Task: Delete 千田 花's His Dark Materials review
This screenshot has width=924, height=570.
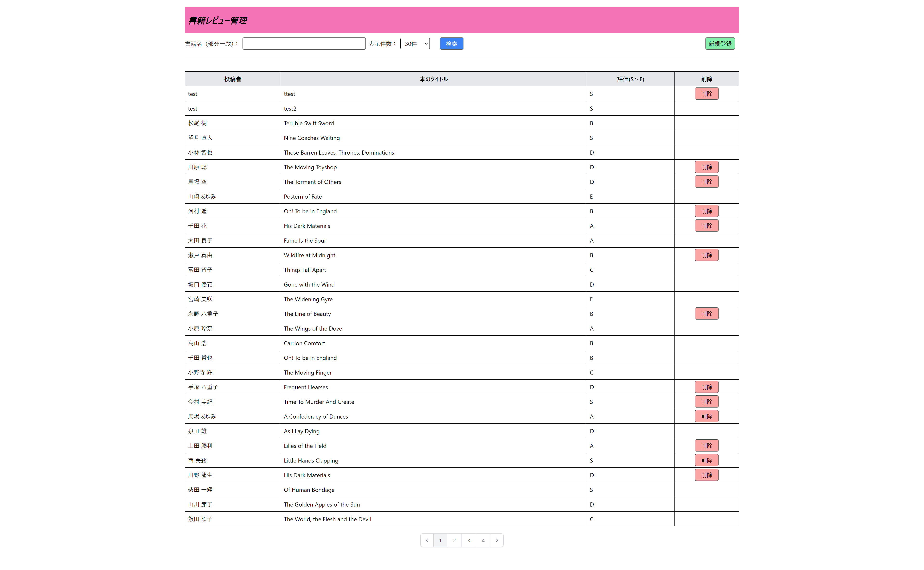Action: click(706, 226)
